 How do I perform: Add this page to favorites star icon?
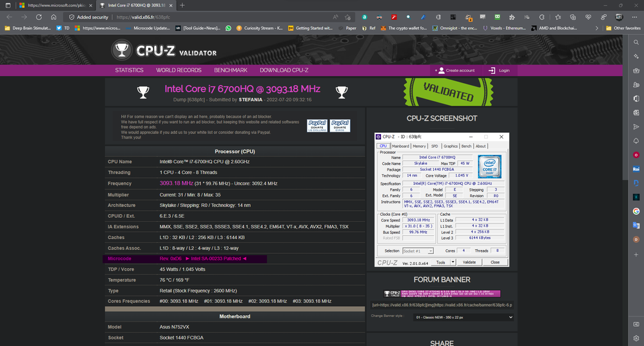(x=348, y=17)
